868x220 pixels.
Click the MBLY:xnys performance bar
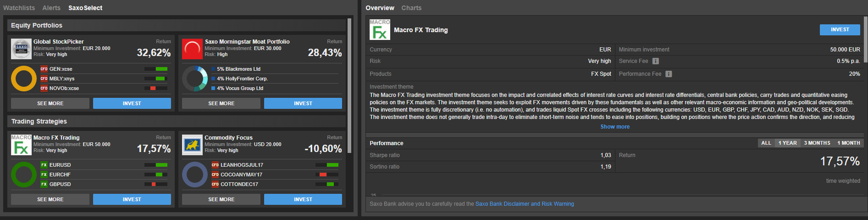[x=156, y=79]
